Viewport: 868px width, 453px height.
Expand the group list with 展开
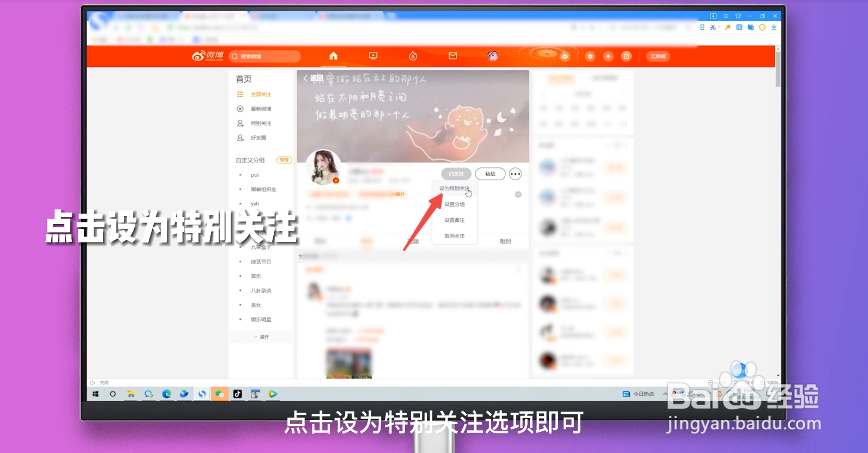(x=261, y=337)
